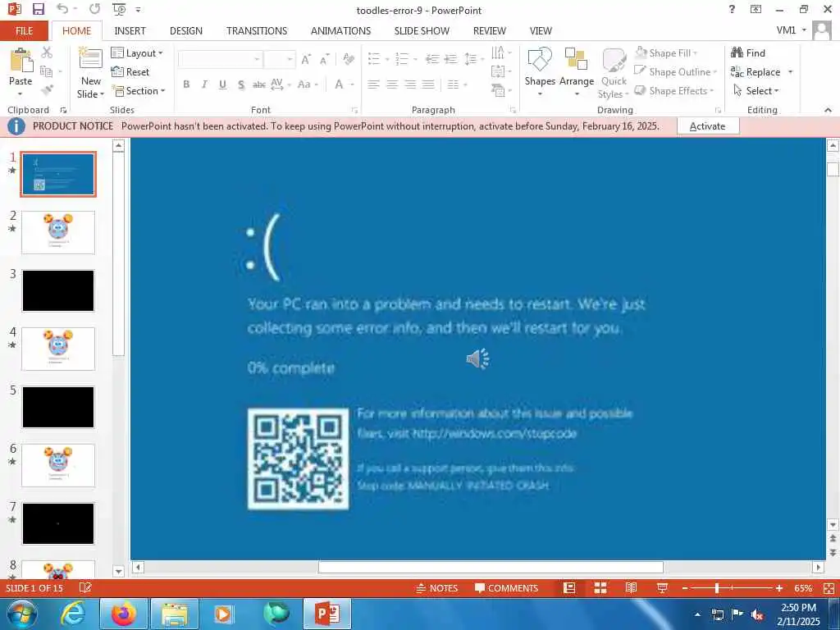The width and height of the screenshot is (840, 630).
Task: Collapse the ribbon arrow button
Action: (x=829, y=110)
